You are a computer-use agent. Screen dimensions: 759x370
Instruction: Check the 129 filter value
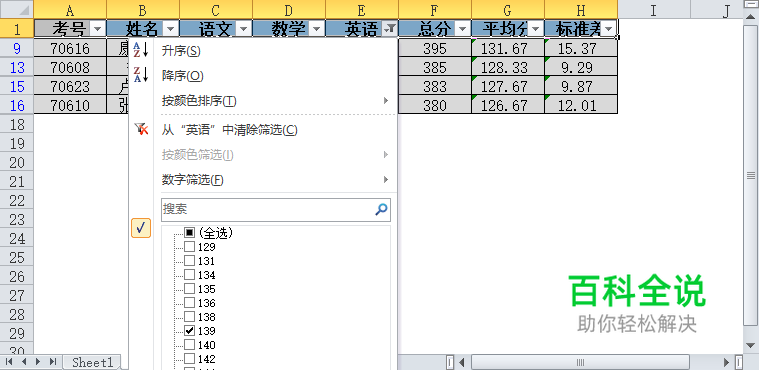click(189, 247)
